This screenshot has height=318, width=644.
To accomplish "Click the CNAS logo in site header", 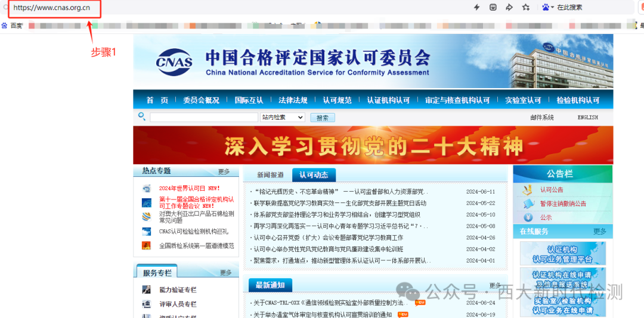I will [174, 63].
